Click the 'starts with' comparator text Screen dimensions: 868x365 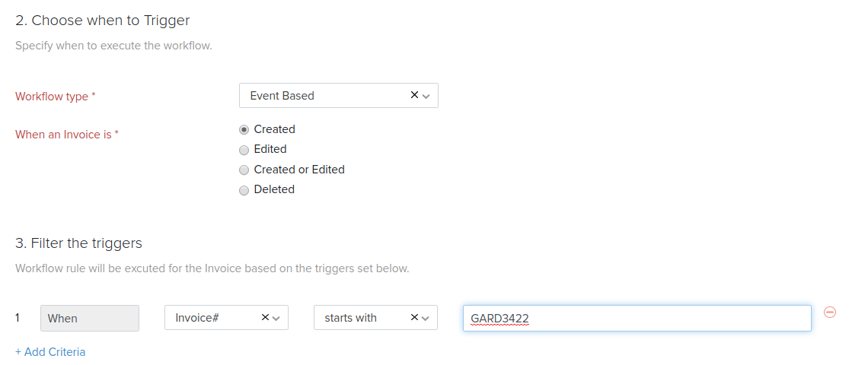click(x=350, y=318)
